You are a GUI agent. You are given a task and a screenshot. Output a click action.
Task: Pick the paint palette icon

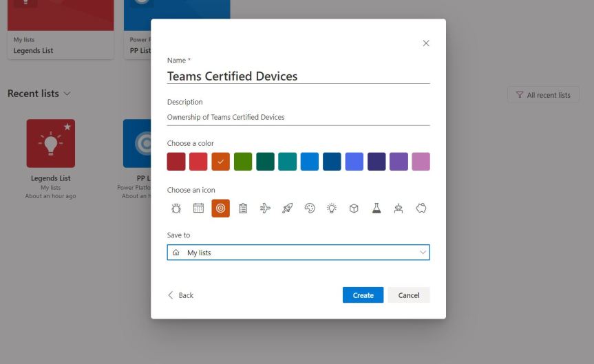pos(310,208)
